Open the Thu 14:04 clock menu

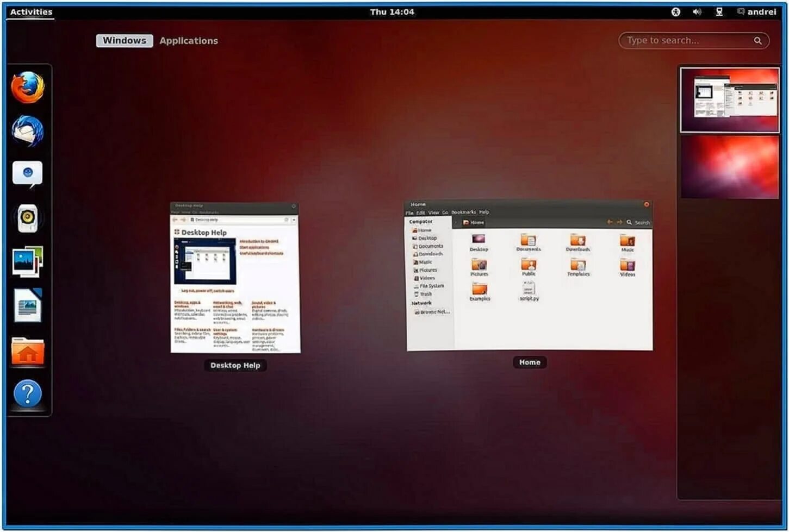392,12
